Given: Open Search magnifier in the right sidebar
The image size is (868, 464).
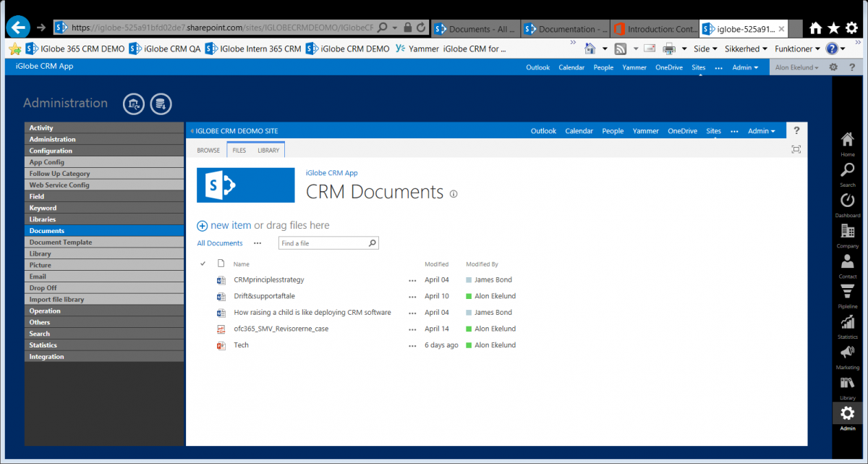Looking at the screenshot, I should tap(847, 174).
